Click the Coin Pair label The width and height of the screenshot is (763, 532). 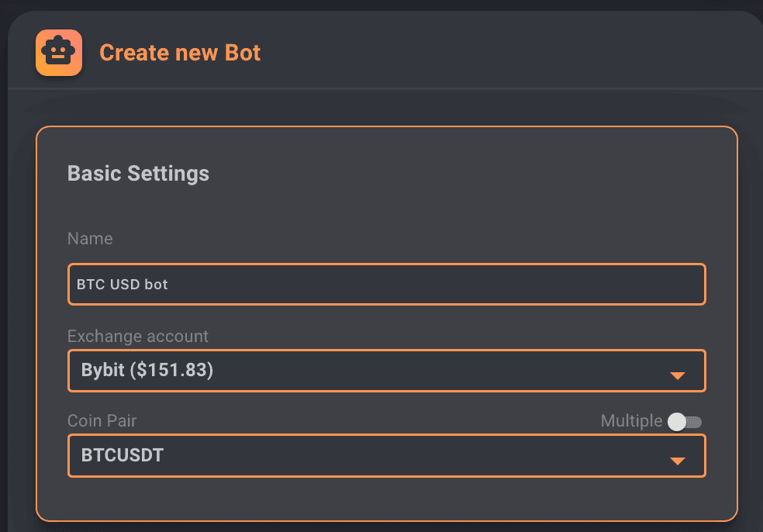102,421
